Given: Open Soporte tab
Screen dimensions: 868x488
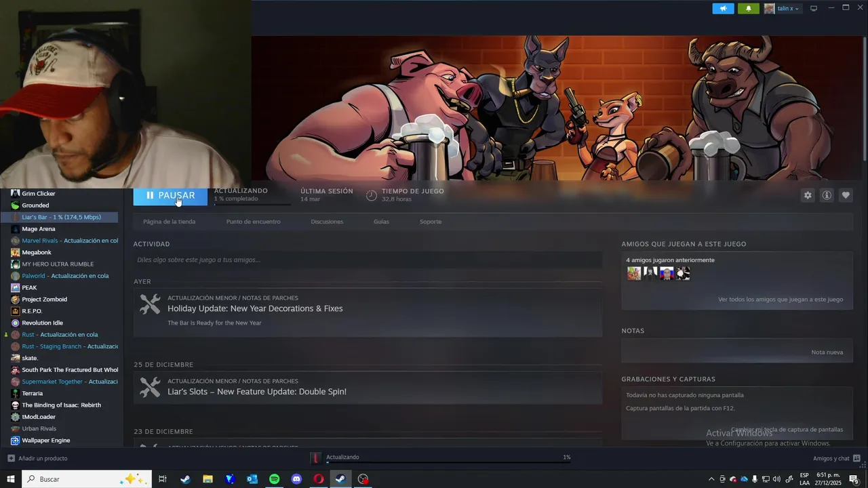Looking at the screenshot, I should point(431,222).
